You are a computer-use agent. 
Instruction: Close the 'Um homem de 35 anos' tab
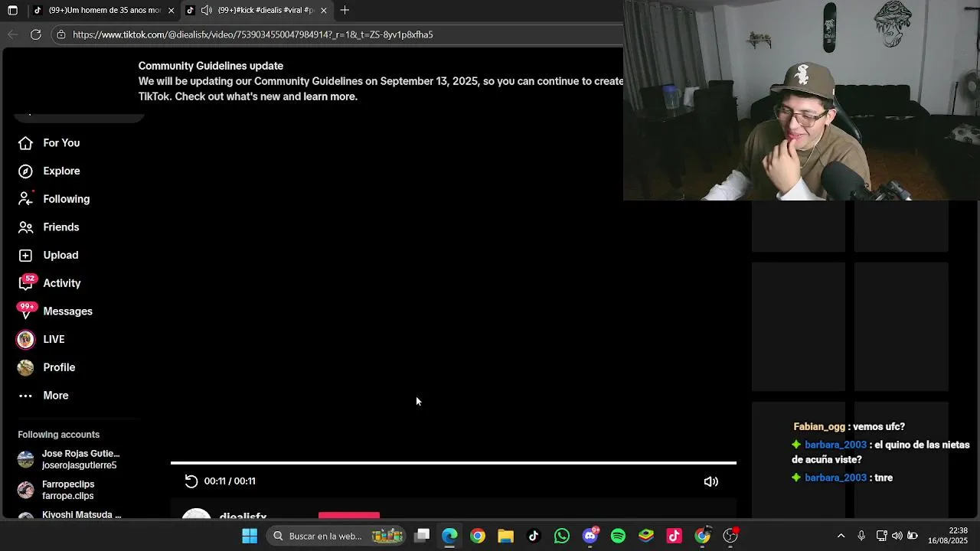click(x=171, y=11)
